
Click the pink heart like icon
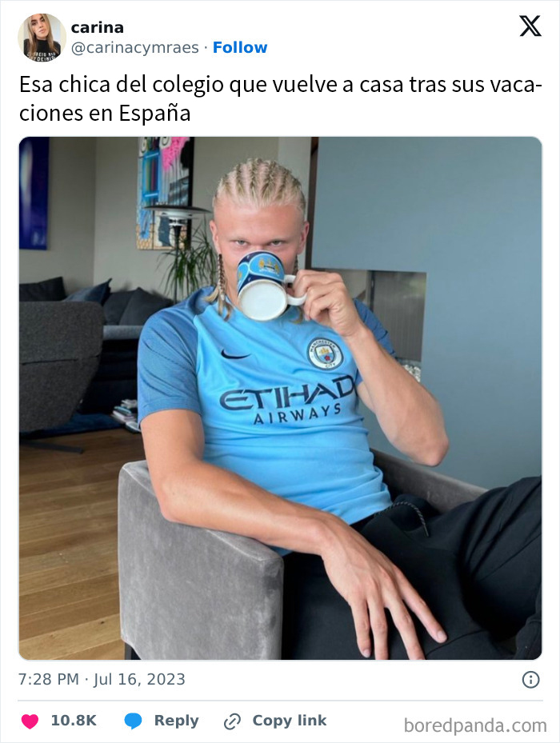30,721
